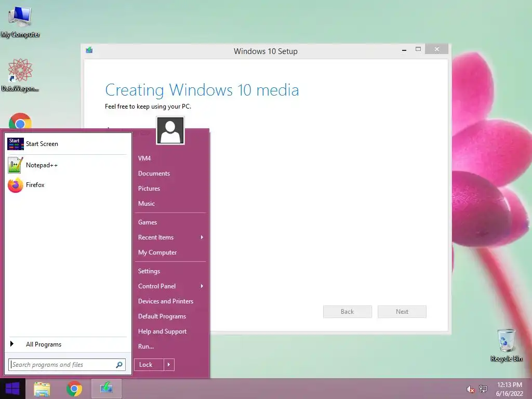This screenshot has height=399, width=532.
Task: Open My Computer desktop icon
Action: pos(20,22)
